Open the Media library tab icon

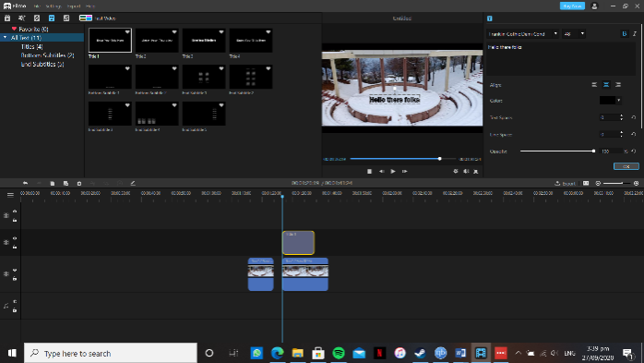click(x=7, y=18)
